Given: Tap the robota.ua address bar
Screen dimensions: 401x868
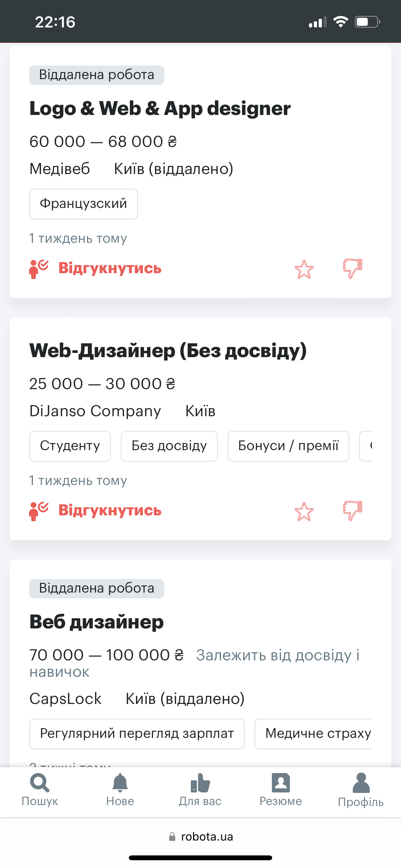Looking at the screenshot, I should [201, 836].
